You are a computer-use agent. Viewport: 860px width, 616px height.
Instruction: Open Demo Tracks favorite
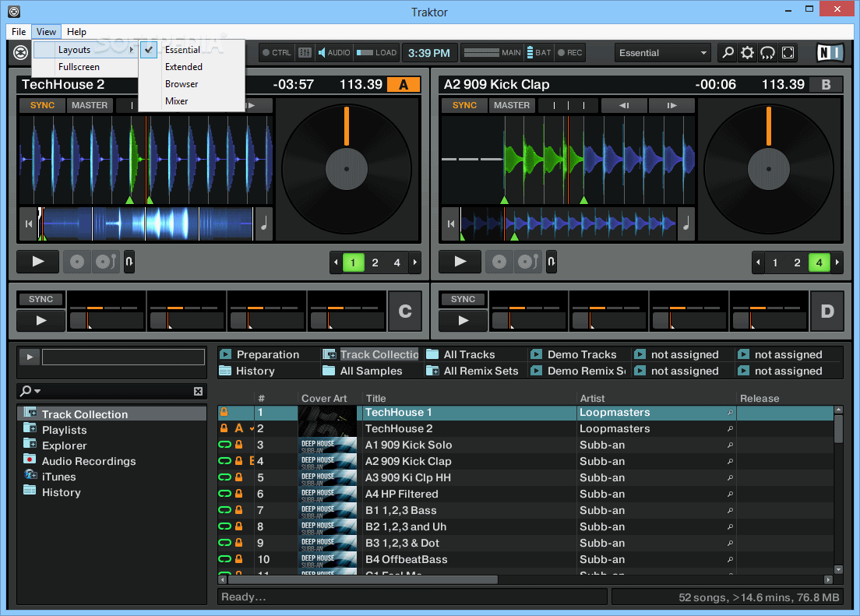581,354
